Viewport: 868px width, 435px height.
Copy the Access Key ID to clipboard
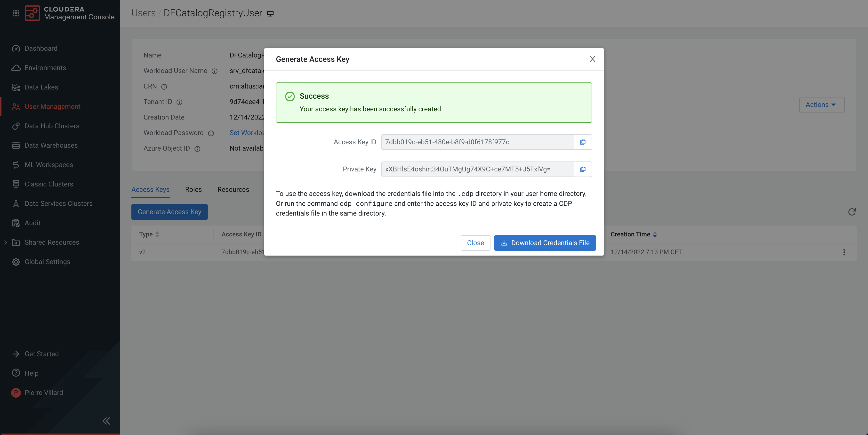[x=583, y=142]
